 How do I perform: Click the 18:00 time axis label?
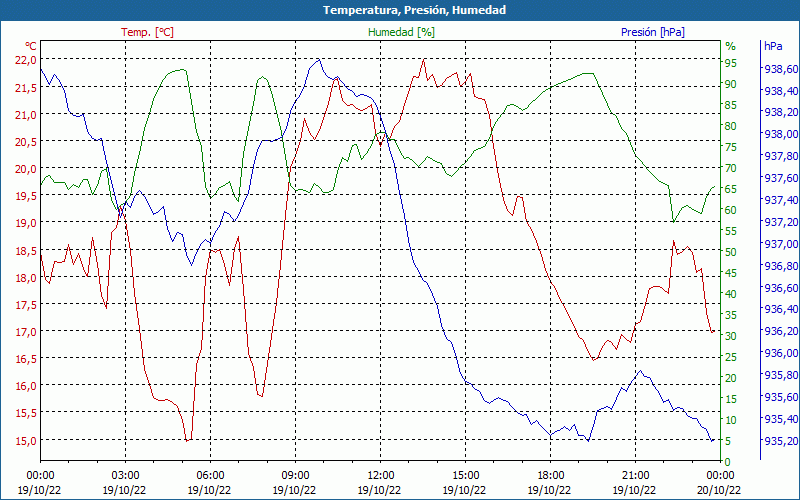(549, 476)
